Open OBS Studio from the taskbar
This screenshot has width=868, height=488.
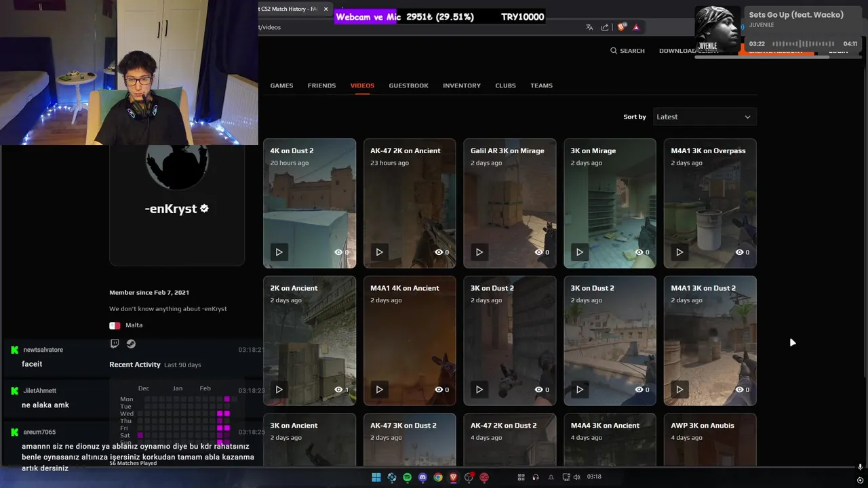469,477
